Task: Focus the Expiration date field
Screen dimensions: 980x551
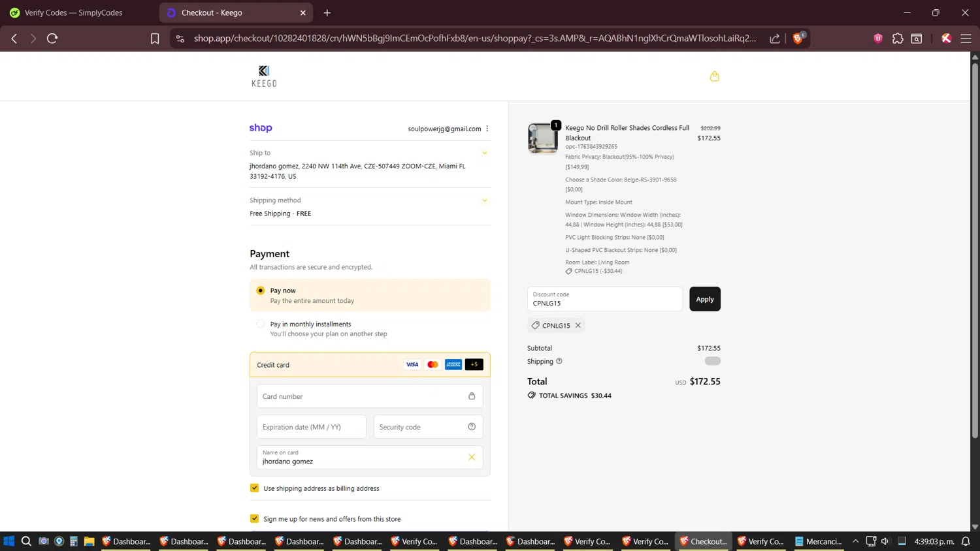Action: [311, 427]
